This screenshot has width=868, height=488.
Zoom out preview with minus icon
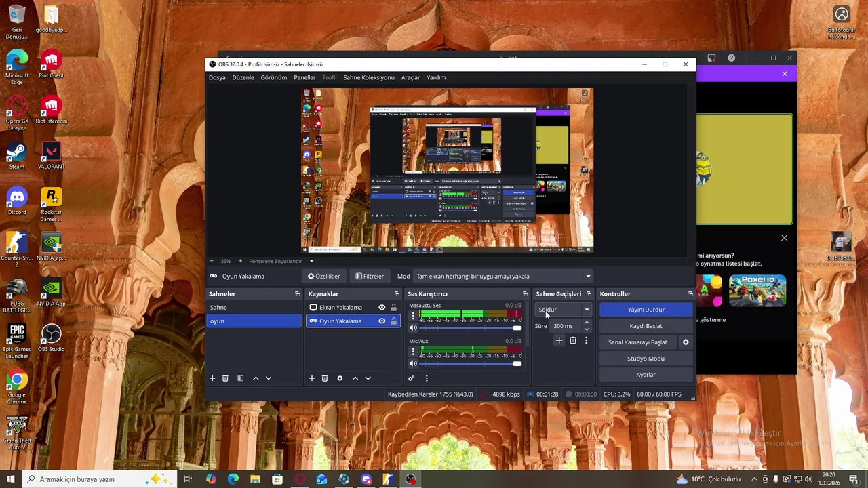coord(211,261)
